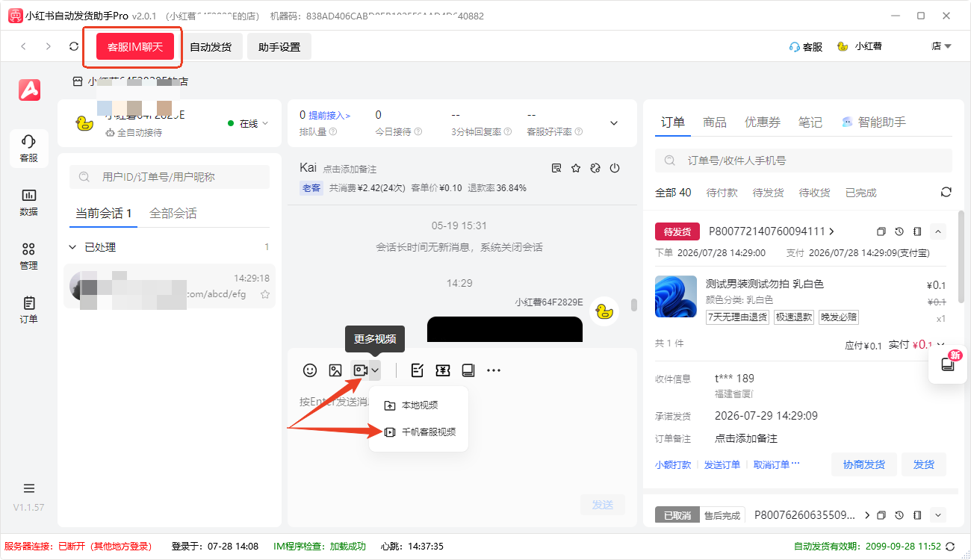Filter orders by 已完成
The image size is (971, 560).
point(861,193)
